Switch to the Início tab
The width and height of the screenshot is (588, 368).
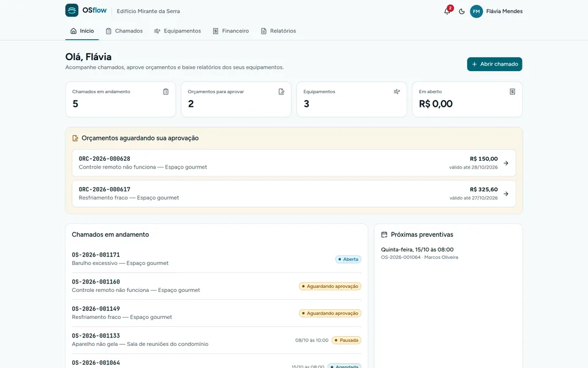(82, 31)
